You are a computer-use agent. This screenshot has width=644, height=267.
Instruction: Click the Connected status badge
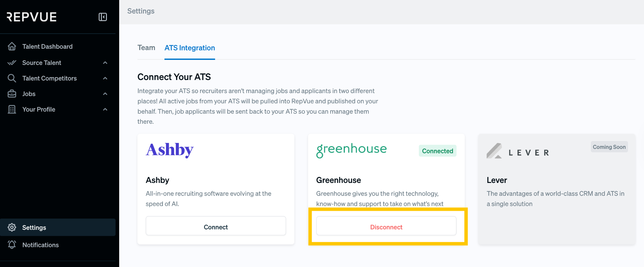pyautogui.click(x=437, y=151)
